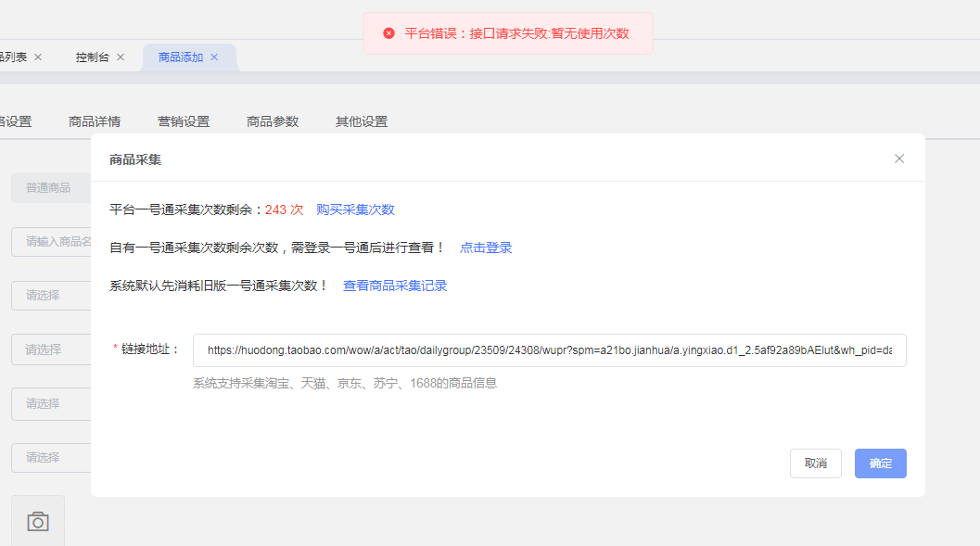Select the 普通商品 product type button
Screen dimensions: 980x546
point(50,188)
